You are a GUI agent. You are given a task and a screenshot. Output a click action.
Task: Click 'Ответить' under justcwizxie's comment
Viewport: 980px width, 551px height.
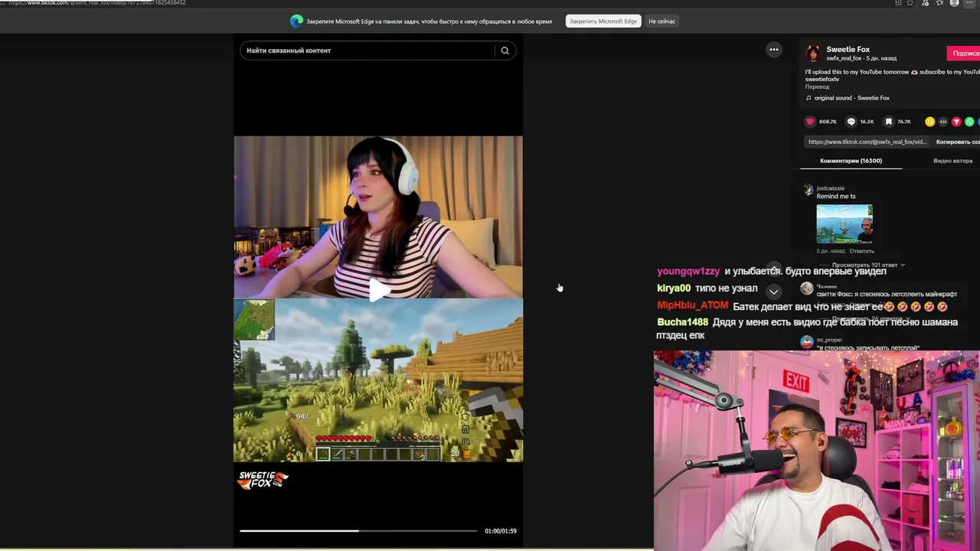click(861, 251)
